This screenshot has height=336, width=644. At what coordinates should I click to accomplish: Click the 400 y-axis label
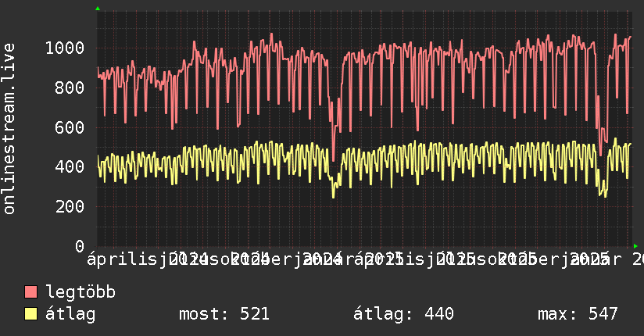coord(70,167)
